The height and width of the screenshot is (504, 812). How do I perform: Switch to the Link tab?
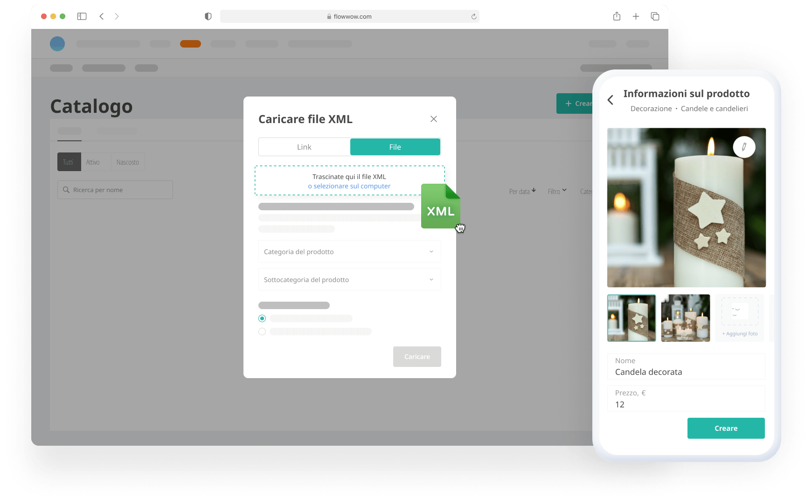(x=304, y=147)
